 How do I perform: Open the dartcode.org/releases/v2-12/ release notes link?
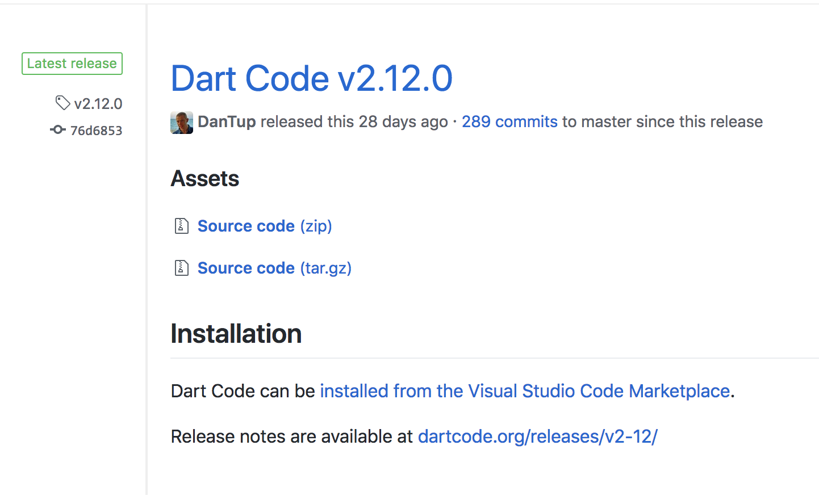(x=537, y=436)
